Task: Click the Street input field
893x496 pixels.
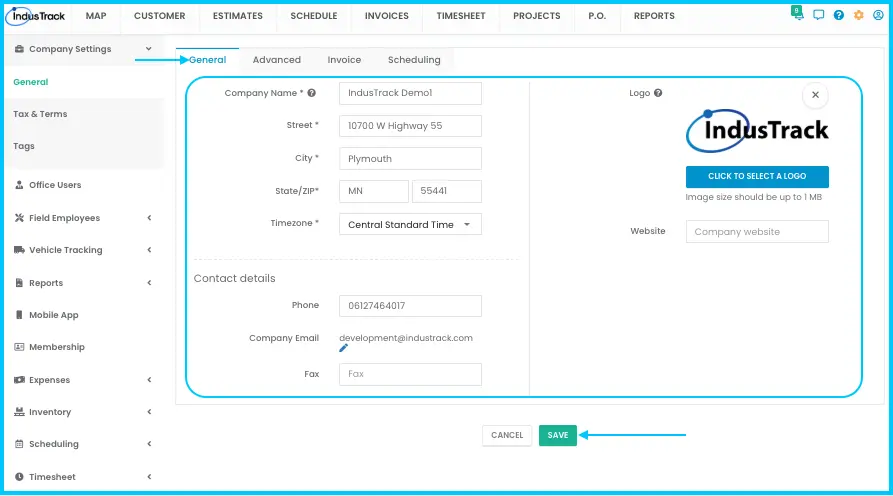Action: pos(410,126)
